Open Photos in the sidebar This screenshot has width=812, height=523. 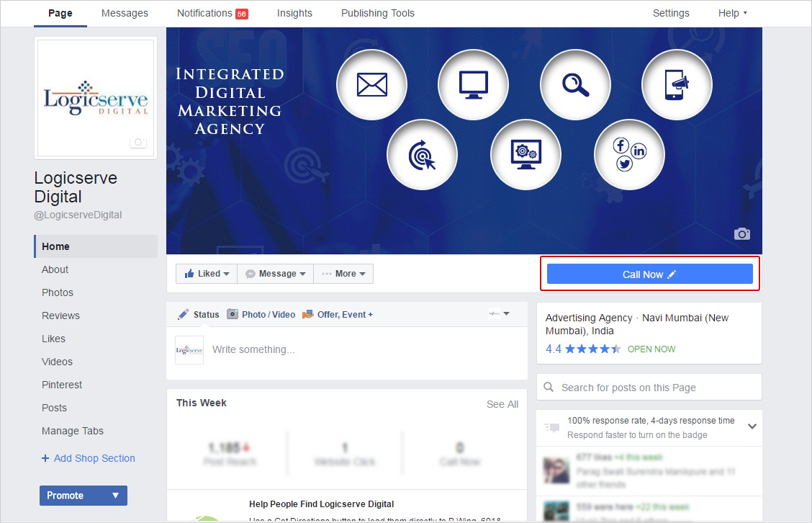[58, 292]
